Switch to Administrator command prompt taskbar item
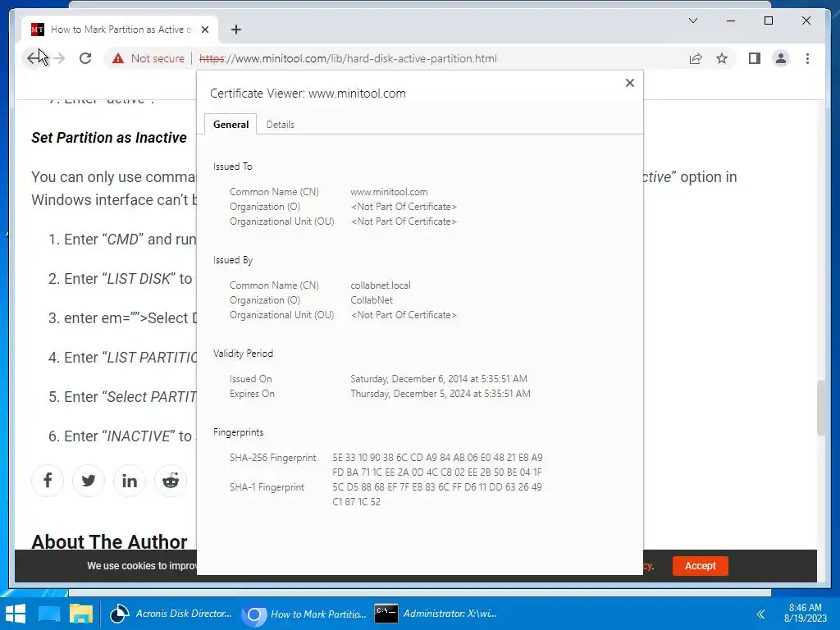The height and width of the screenshot is (630, 840). [x=436, y=614]
